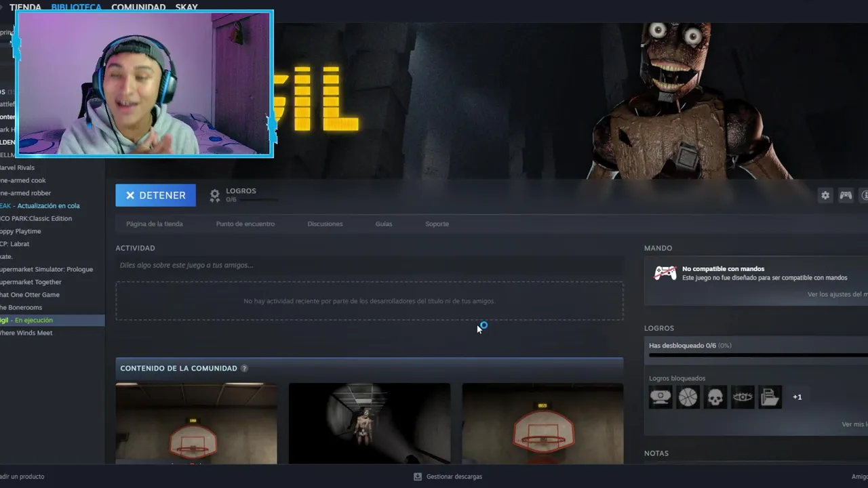Go to the Punto de encuentro tab
Screen dimensions: 868x488
pyautogui.click(x=245, y=224)
